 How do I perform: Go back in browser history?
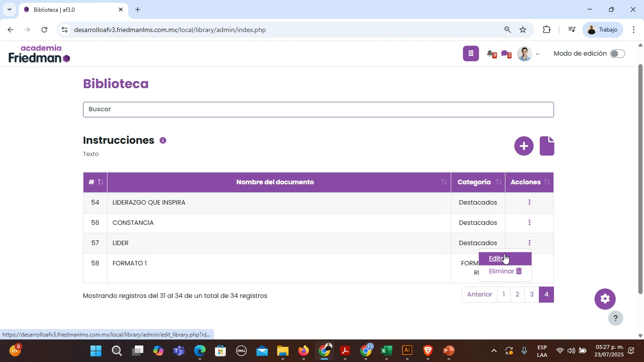[10, 30]
